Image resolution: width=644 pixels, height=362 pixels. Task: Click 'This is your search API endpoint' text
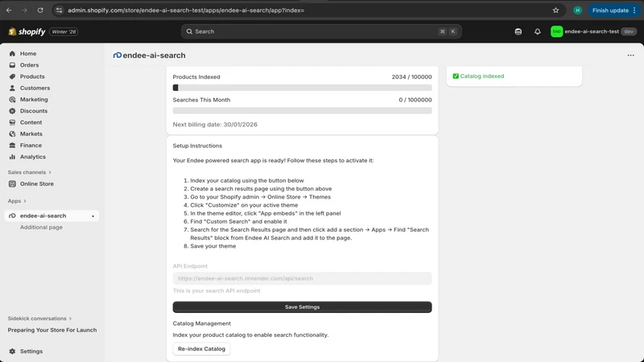click(x=217, y=290)
